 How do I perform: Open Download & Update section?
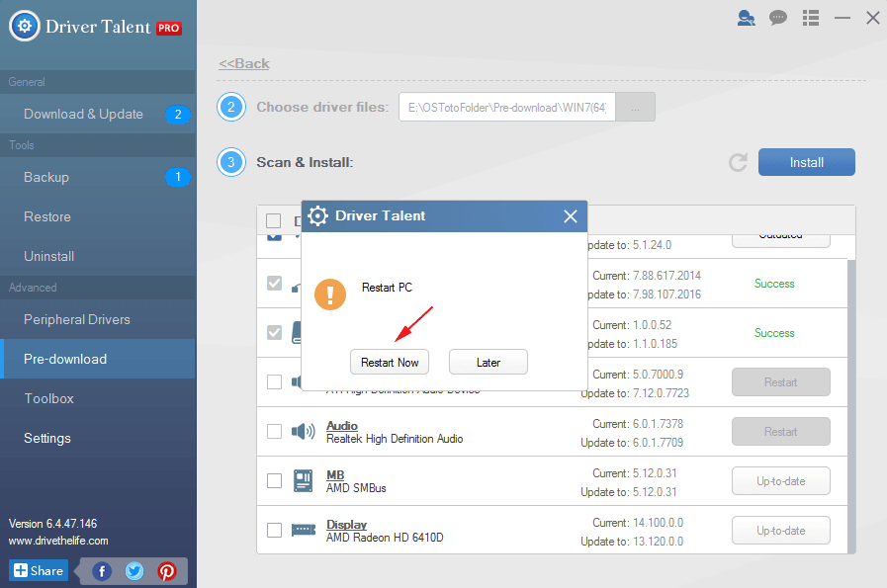(97, 115)
